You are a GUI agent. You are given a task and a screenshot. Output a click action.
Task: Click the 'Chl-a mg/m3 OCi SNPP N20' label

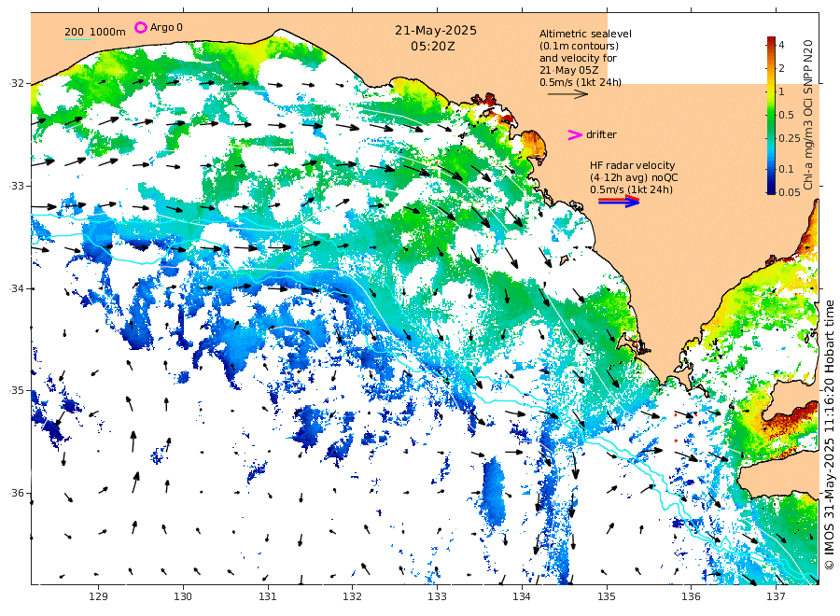click(808, 115)
